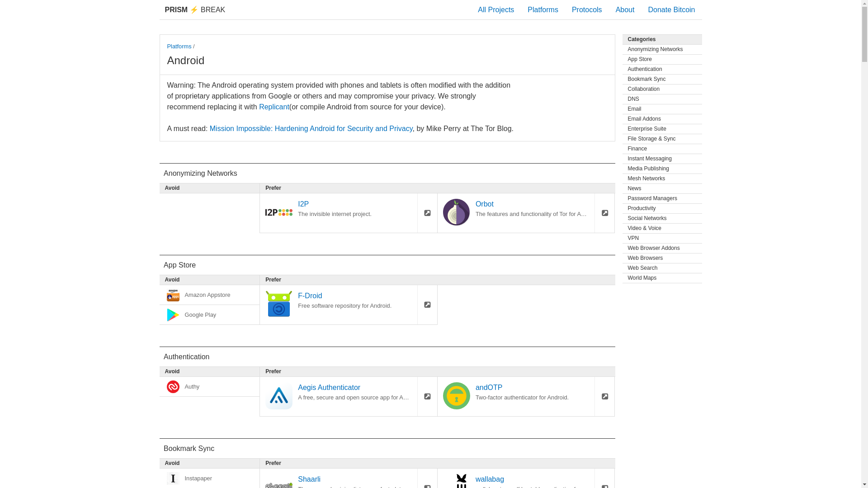Open the andOTP title link

point(489,387)
